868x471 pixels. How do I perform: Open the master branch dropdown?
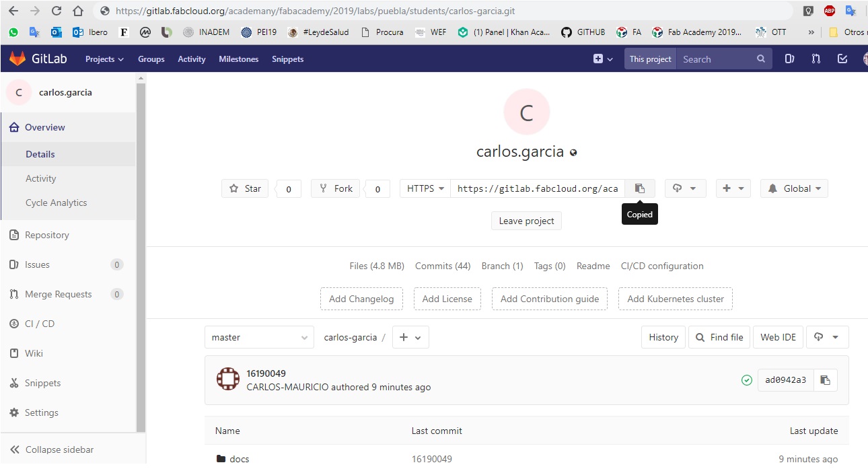[x=259, y=337]
